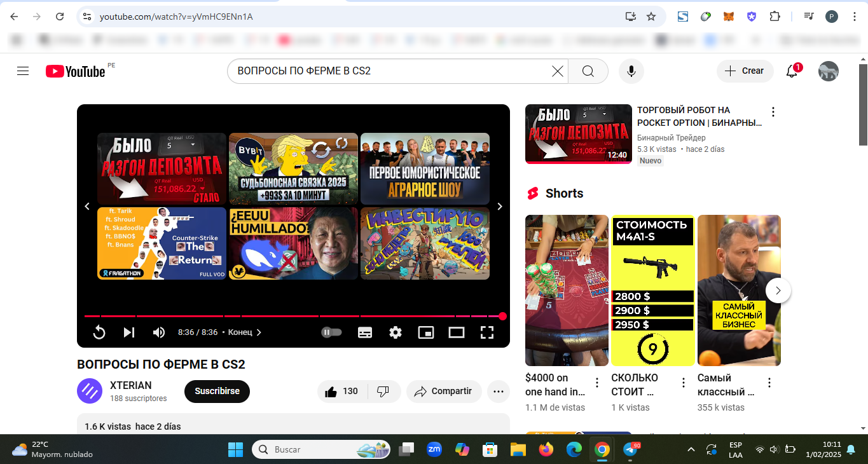Open the Chrome extensions puzzle icon
This screenshot has width=868, height=464.
(775, 17)
